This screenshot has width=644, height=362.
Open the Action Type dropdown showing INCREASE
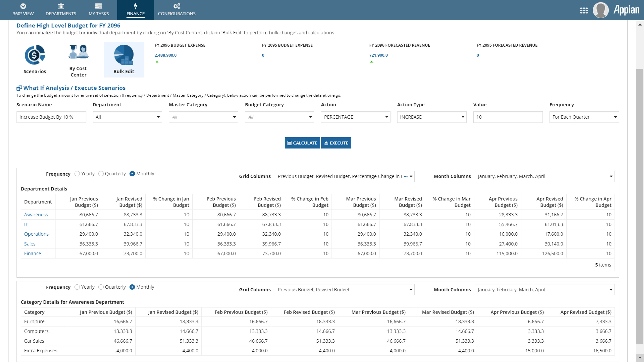(432, 117)
